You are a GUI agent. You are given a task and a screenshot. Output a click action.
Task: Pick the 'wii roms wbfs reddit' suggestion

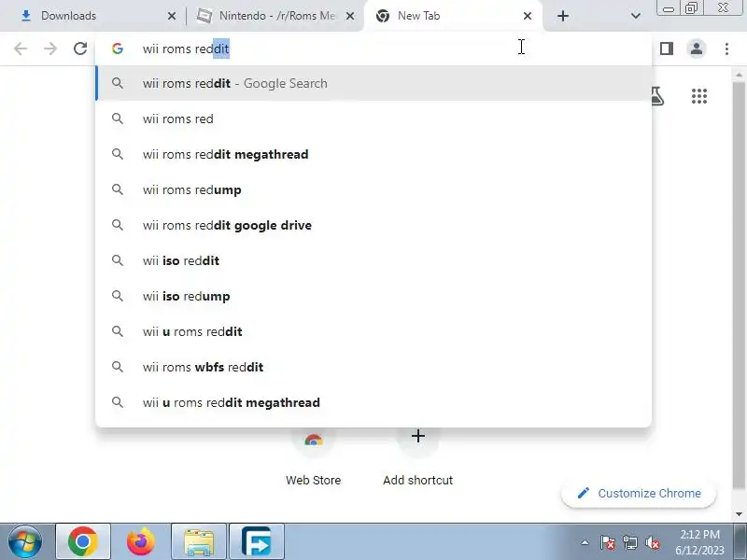click(373, 367)
